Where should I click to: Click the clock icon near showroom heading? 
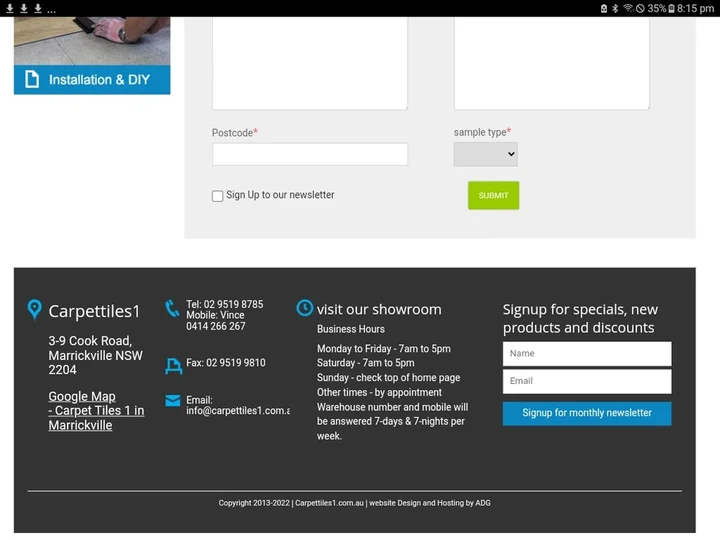coord(305,308)
